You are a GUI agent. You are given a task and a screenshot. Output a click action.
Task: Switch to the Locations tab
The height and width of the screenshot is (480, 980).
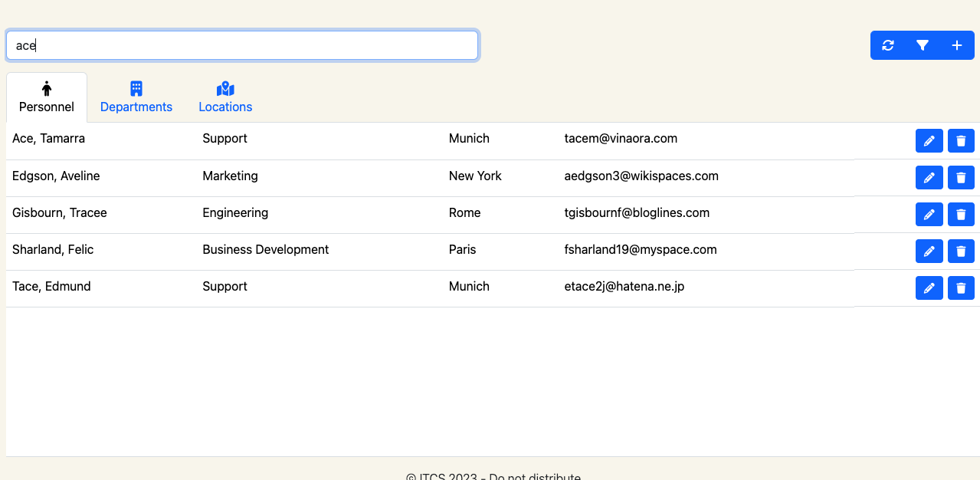point(225,98)
